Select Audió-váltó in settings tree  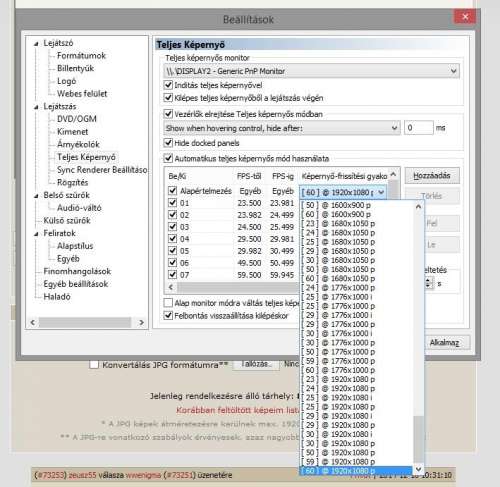79,208
